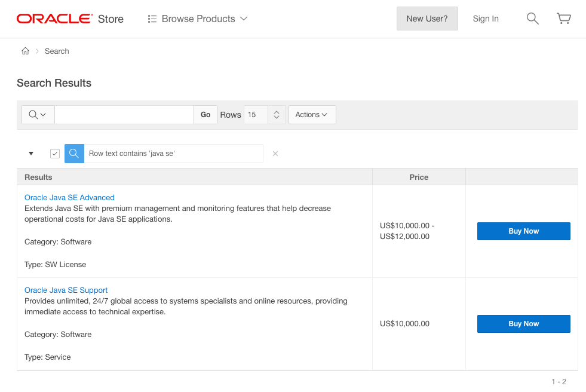
Task: Click the New User? button
Action: point(427,19)
